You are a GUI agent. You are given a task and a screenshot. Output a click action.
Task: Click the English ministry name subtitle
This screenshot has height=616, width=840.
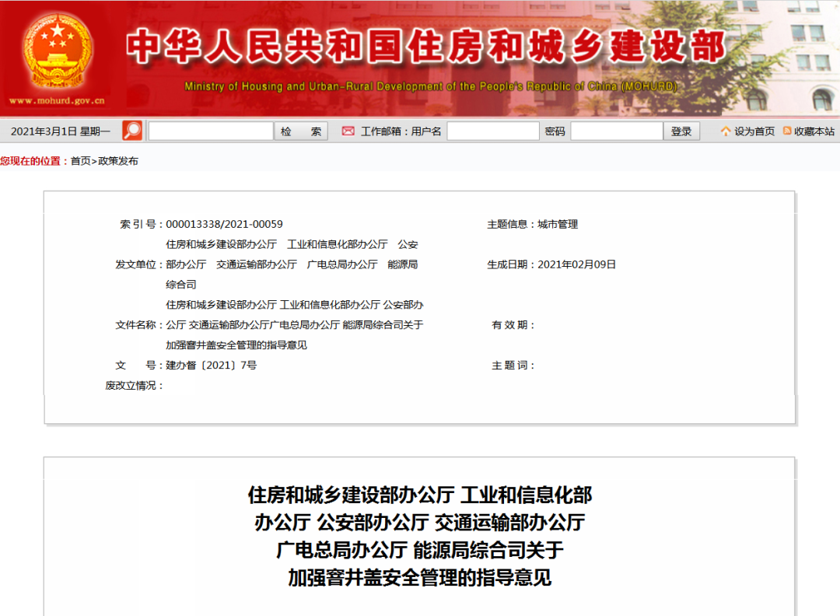[x=431, y=86]
